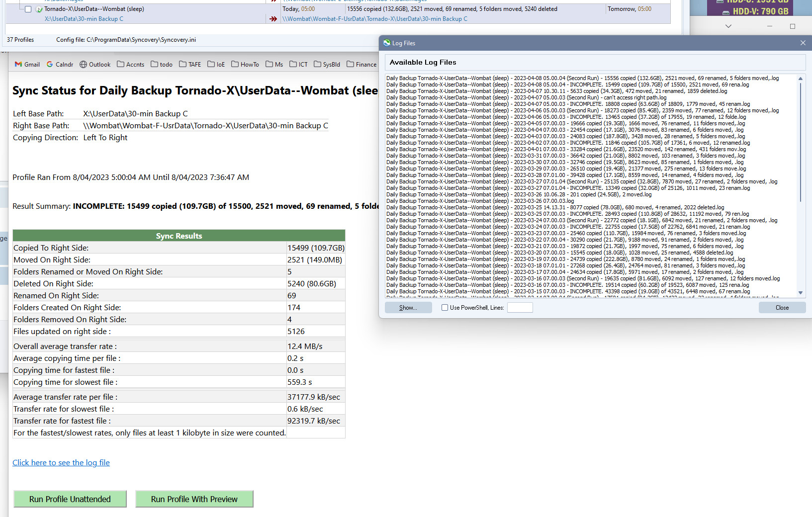Open the Calndr Google bookmark
812x517 pixels.
click(60, 64)
